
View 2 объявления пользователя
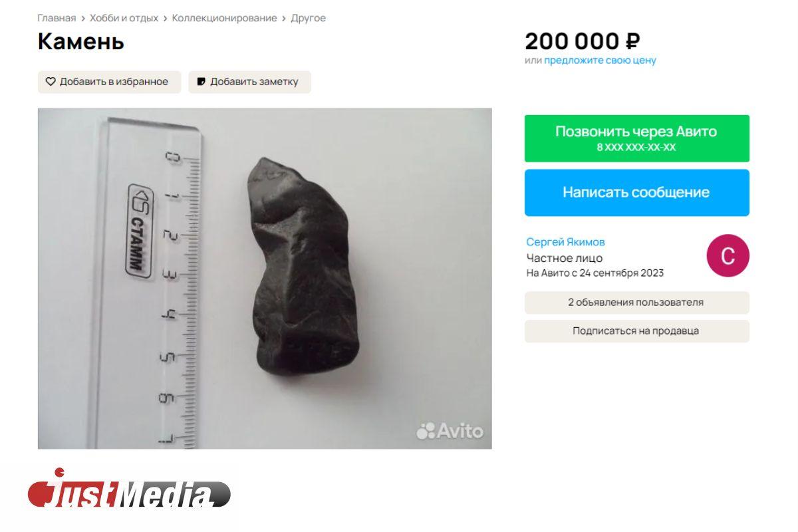pyautogui.click(x=636, y=303)
